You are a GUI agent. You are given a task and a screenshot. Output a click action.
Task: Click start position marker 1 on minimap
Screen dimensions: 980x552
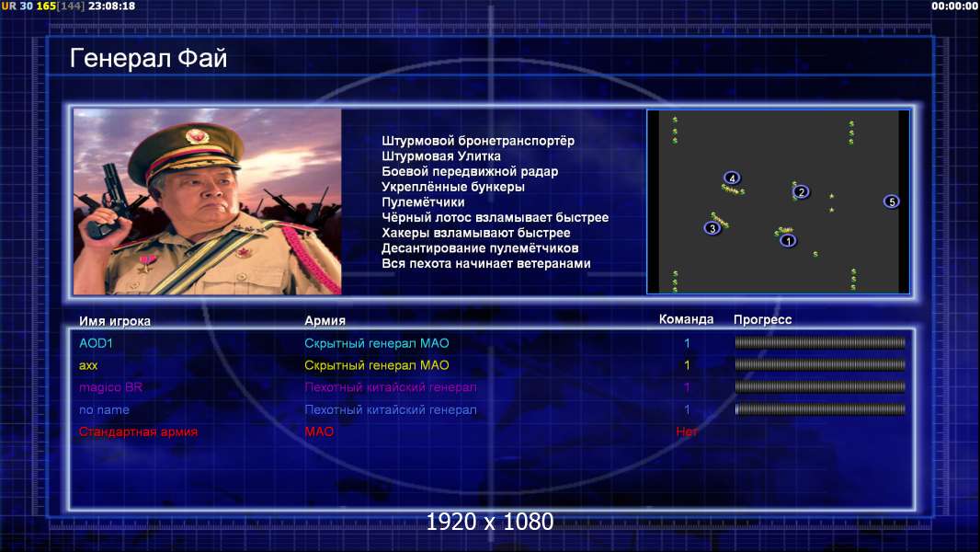coord(788,241)
